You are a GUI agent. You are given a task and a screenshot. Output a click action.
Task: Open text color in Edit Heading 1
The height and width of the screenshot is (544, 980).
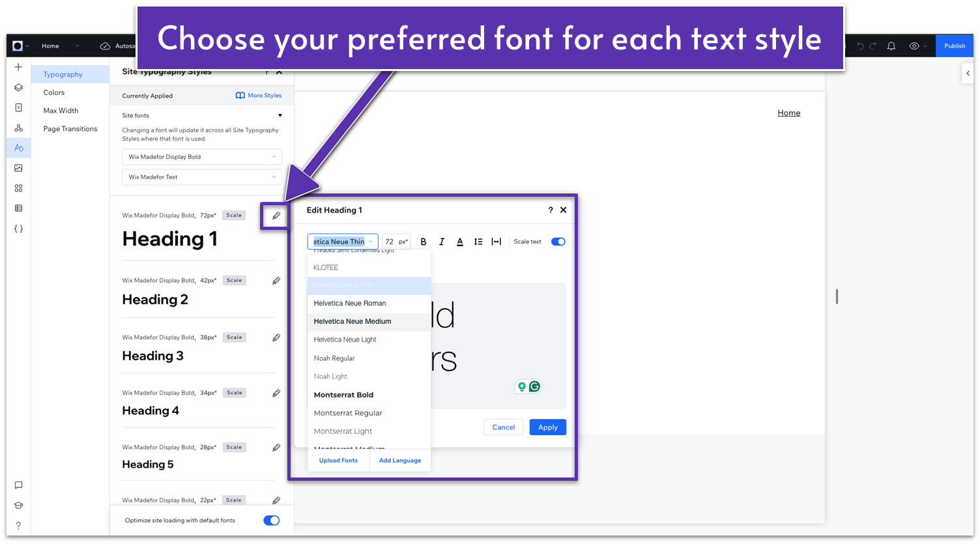(x=460, y=242)
